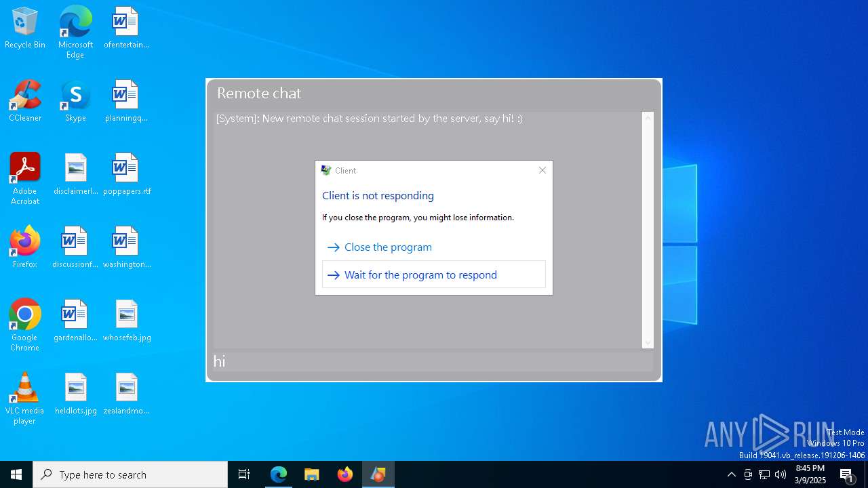Screen dimensions: 868x488
Task: Select the gardenallo... Word document
Action: (x=75, y=321)
